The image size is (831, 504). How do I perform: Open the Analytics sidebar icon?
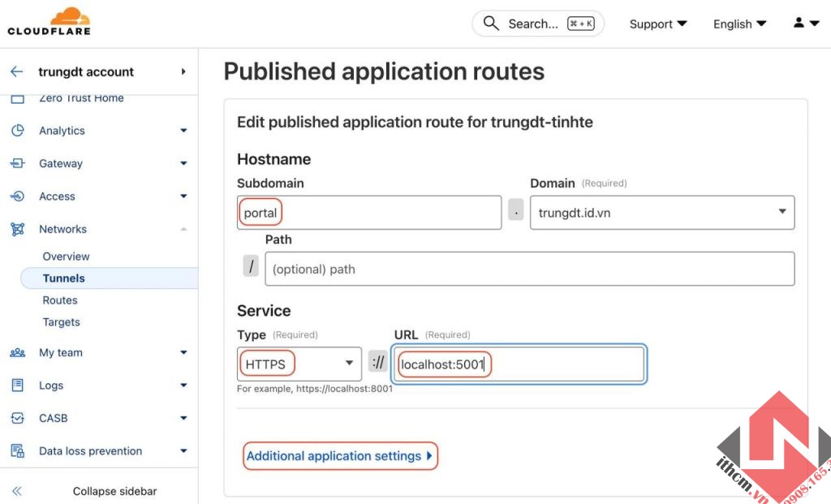point(18,130)
